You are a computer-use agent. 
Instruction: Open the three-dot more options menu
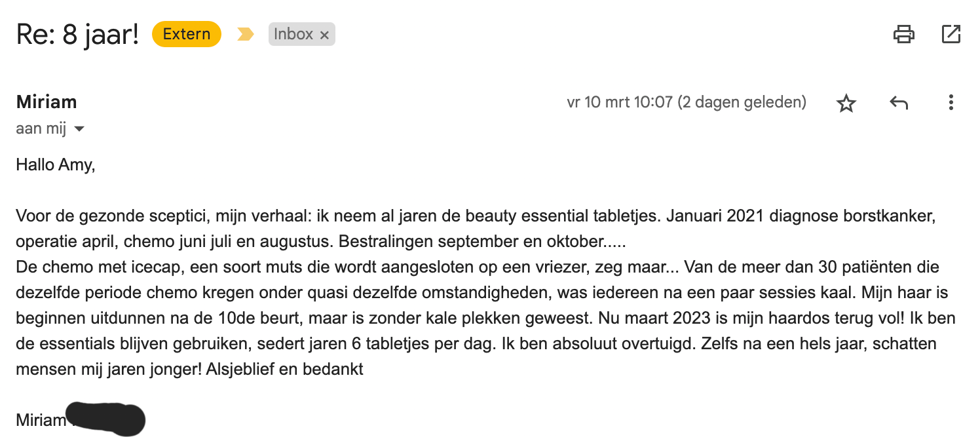tap(951, 103)
